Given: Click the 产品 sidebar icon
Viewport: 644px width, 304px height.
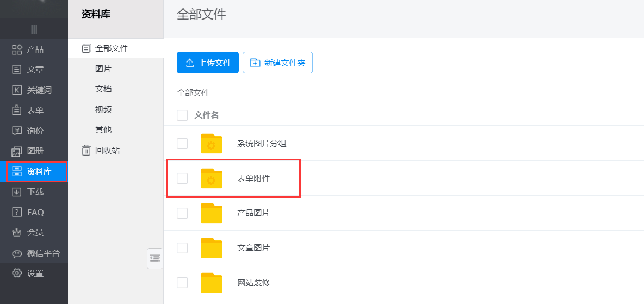Looking at the screenshot, I should (x=17, y=49).
